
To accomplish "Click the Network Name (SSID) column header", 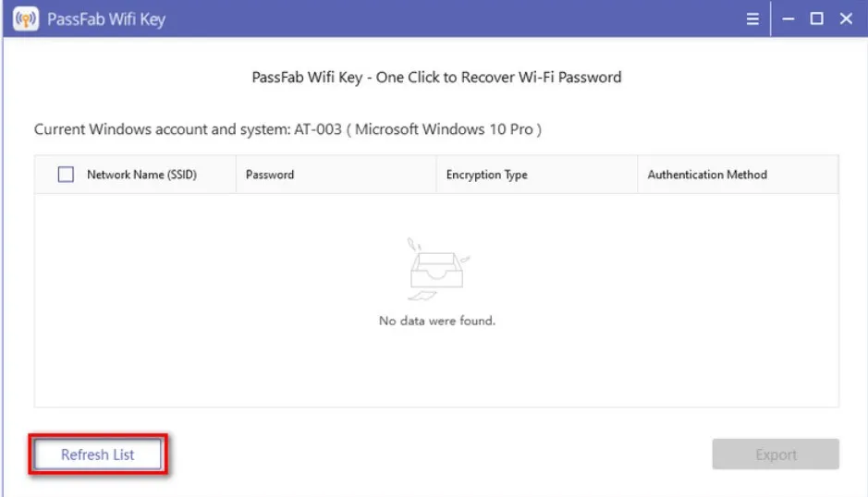I will 141,175.
